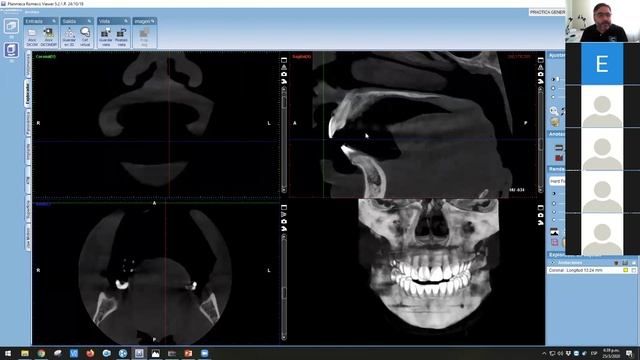Viewport: 640px width, 360px height.
Task: Collapse the Entrada toolbar group
Action: click(x=54, y=21)
